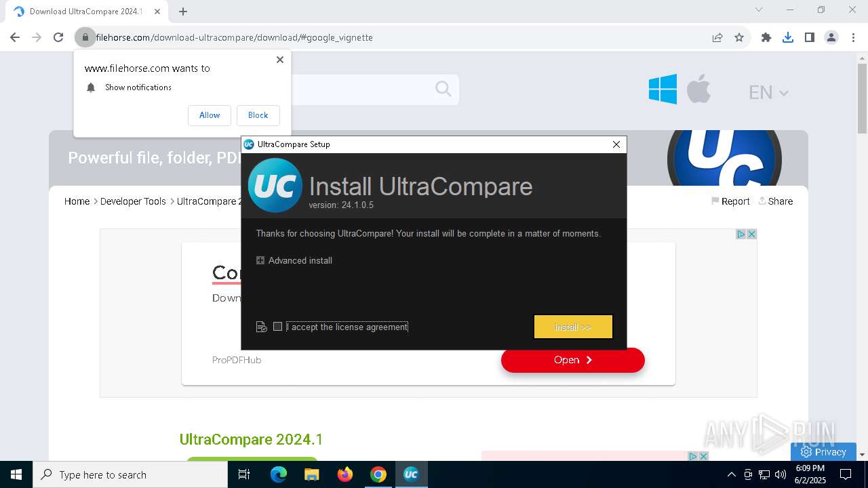This screenshot has width=868, height=488.
Task: Close the lower right ad X icon
Action: [x=703, y=456]
